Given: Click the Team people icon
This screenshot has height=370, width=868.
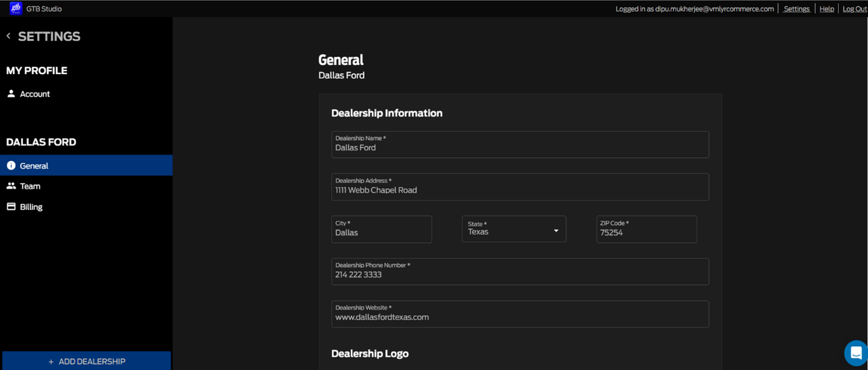Looking at the screenshot, I should 11,186.
